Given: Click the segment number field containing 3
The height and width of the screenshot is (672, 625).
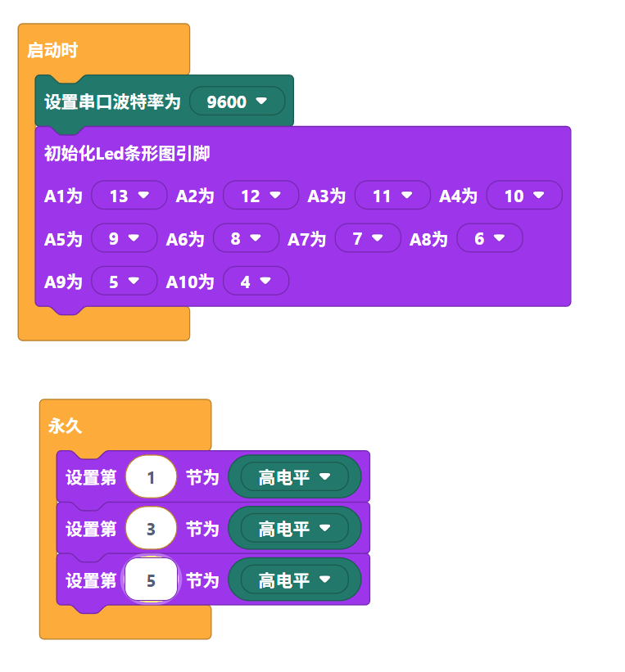Looking at the screenshot, I should pyautogui.click(x=151, y=529).
